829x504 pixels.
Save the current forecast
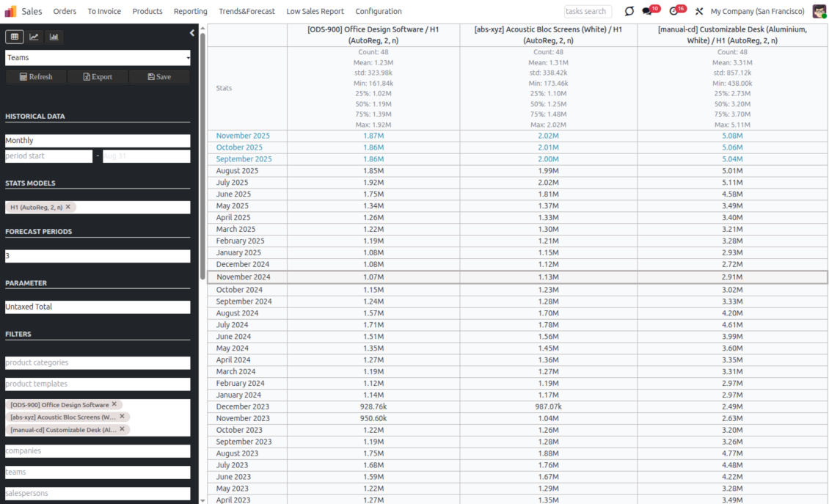[x=159, y=76]
